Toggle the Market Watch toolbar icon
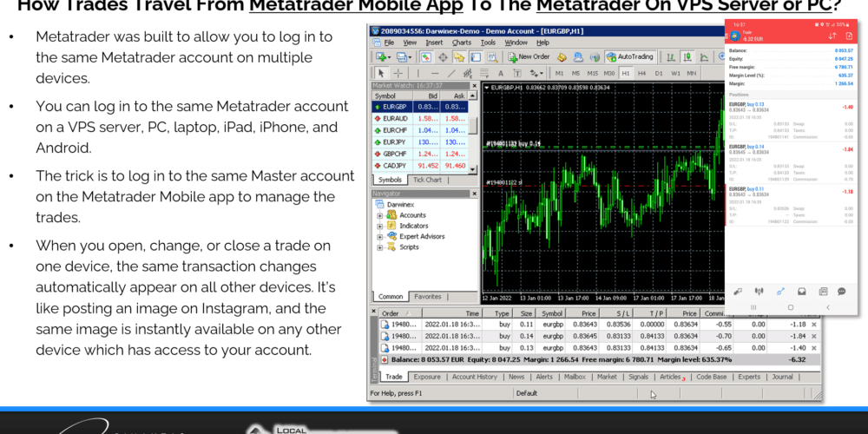This screenshot has height=434, width=868. tap(426, 57)
